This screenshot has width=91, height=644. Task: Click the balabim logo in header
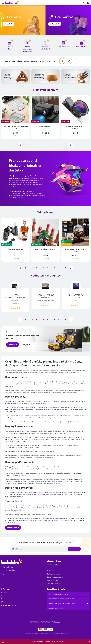click(12, 3)
